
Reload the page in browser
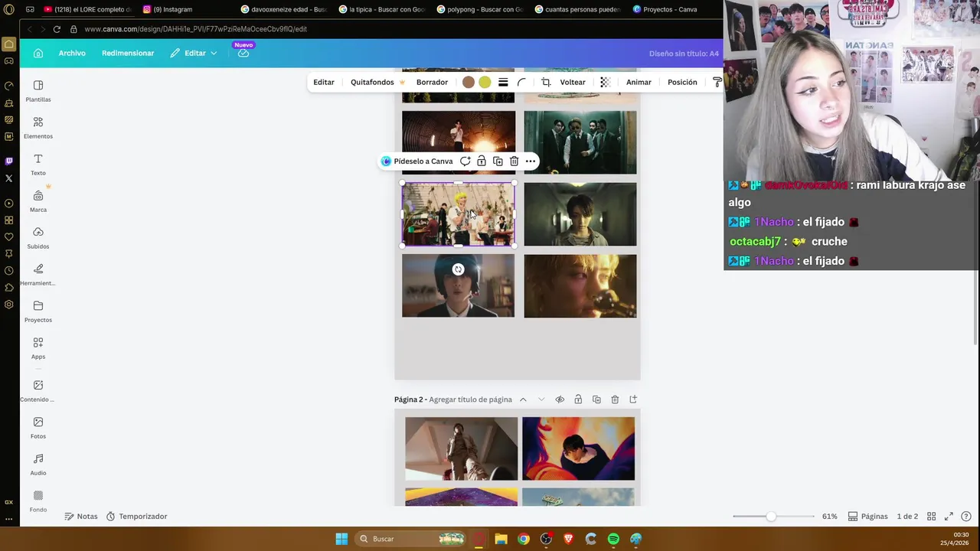tap(57, 29)
